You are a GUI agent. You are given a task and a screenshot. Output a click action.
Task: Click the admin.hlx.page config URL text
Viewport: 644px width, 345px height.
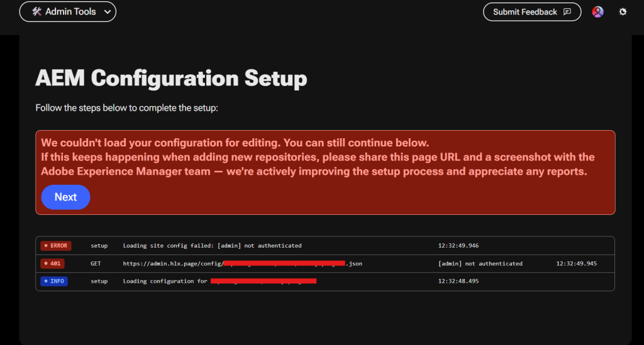click(243, 263)
